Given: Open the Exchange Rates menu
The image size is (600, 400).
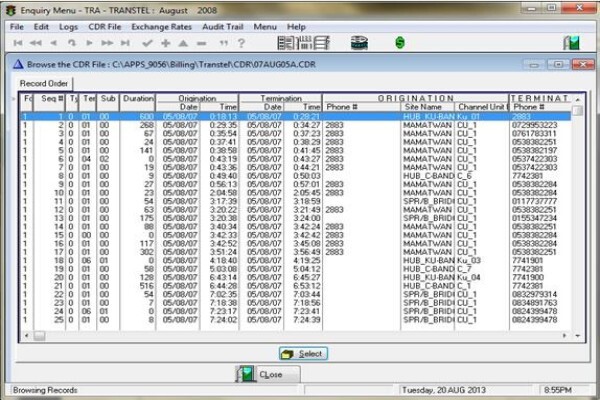Looking at the screenshot, I should 161,27.
